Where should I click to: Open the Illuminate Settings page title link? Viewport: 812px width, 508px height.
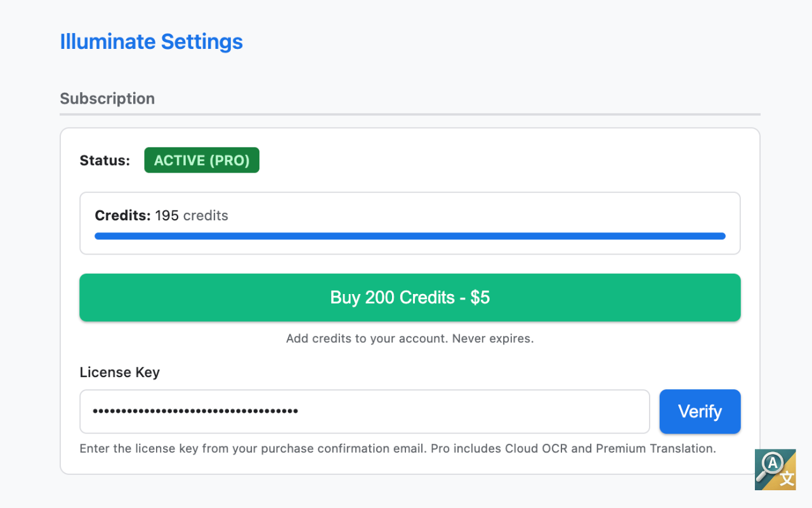151,41
